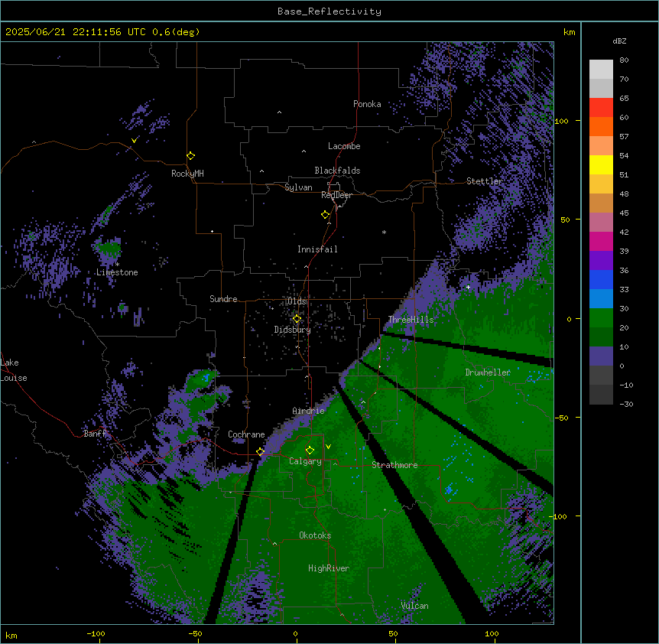The image size is (659, 644).
Task: Click the Sundre town label
Action: tap(223, 299)
